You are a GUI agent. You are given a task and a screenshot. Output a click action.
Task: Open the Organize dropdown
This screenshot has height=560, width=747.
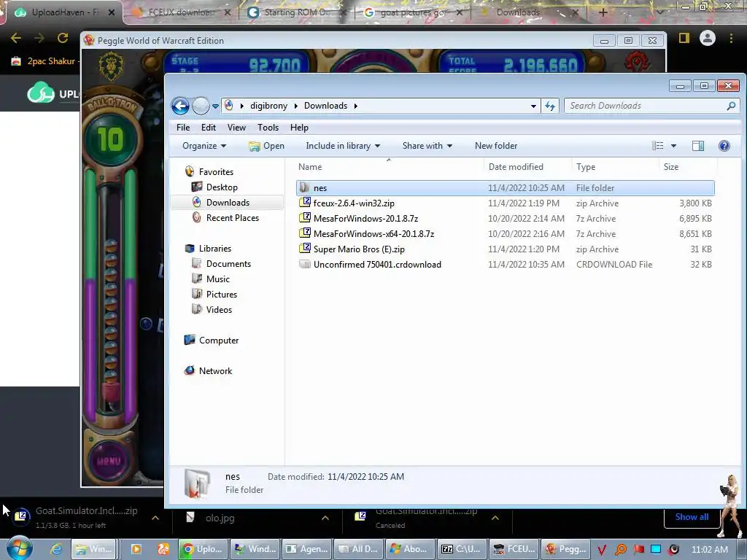(204, 146)
